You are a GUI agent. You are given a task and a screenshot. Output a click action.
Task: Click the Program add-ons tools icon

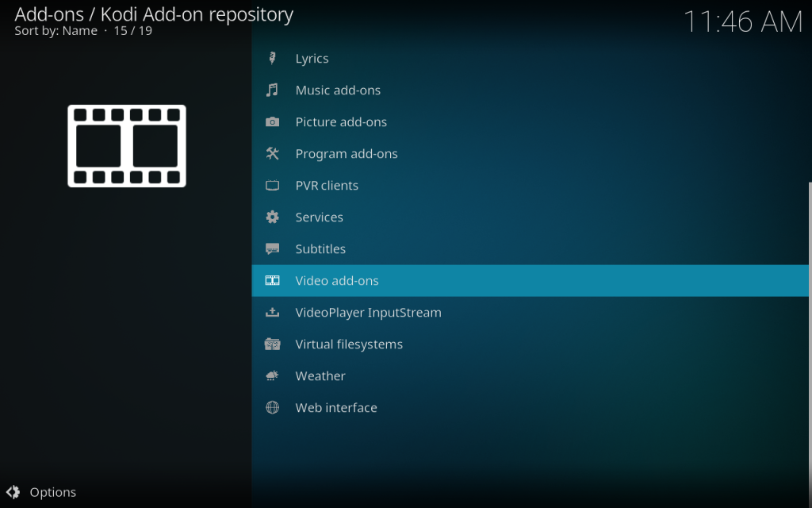[272, 154]
